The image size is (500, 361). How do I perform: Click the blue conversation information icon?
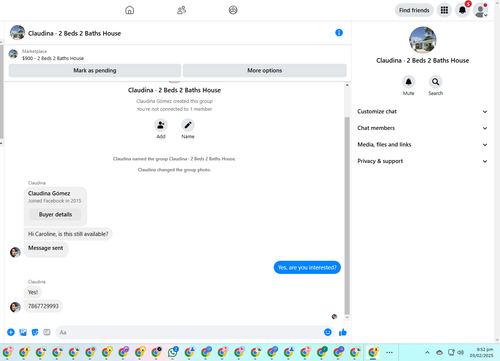click(339, 33)
